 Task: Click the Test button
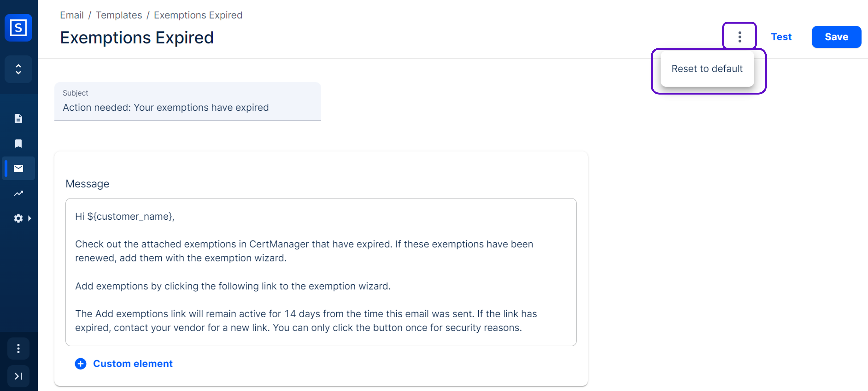coord(781,37)
